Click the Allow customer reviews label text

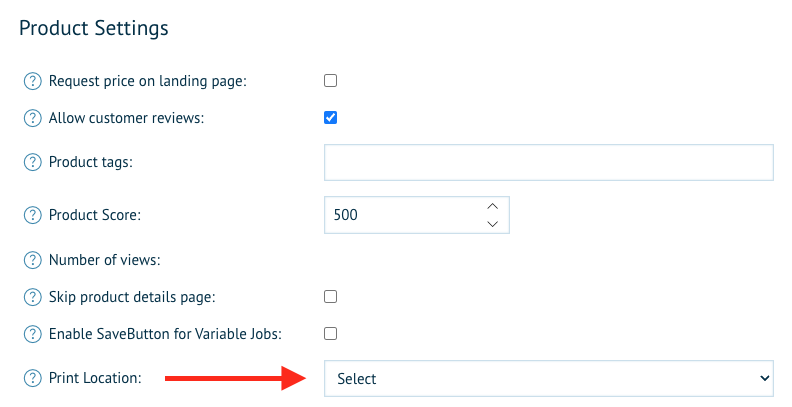(126, 118)
